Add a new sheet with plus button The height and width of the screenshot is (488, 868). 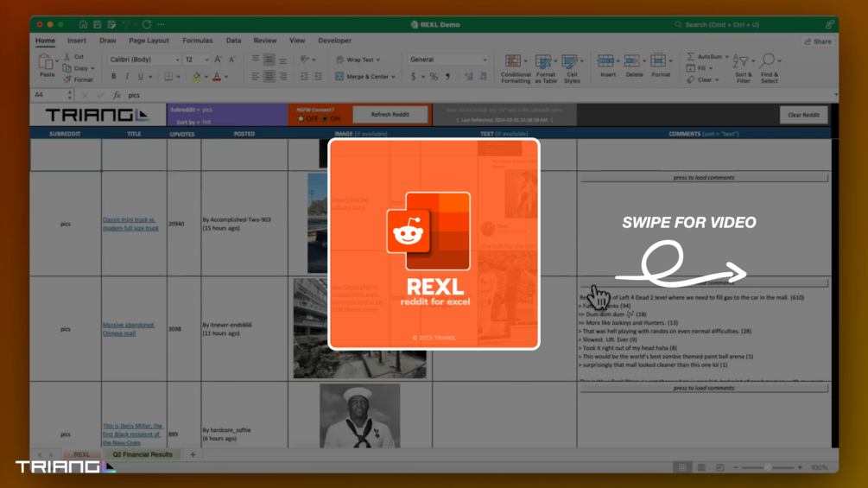pyautogui.click(x=193, y=455)
